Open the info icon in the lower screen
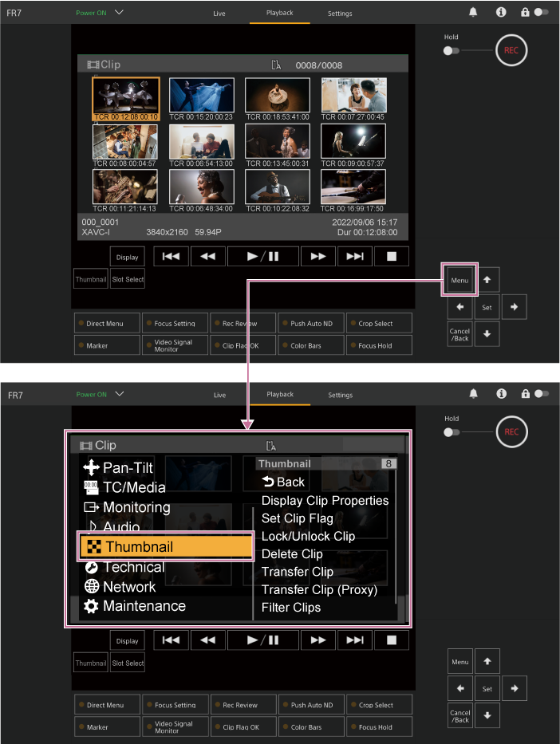 click(501, 394)
